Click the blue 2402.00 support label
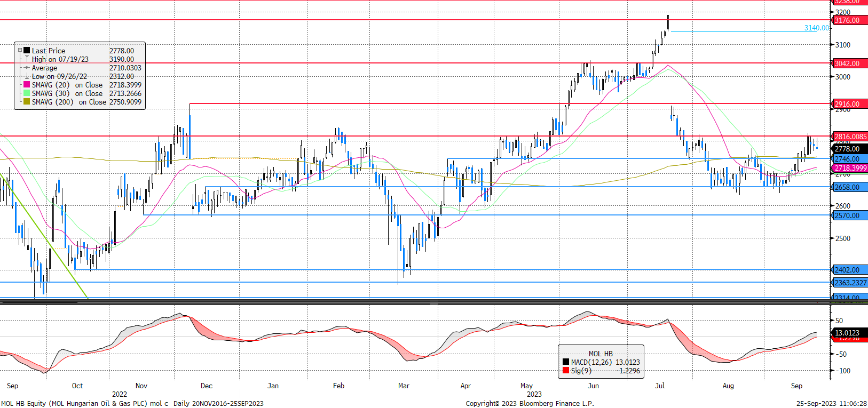Image resolution: width=868 pixels, height=408 pixels. [850, 270]
